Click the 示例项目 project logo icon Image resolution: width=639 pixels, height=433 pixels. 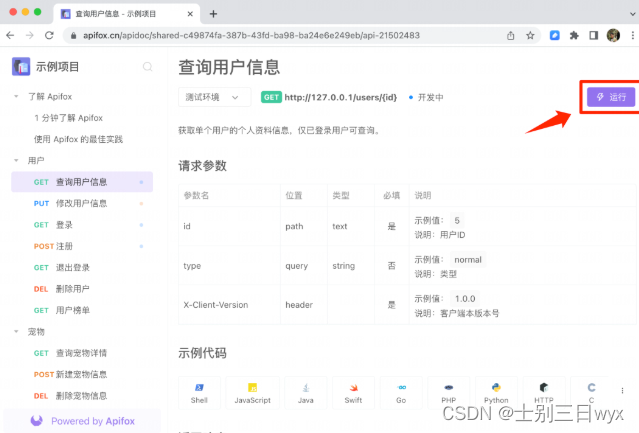click(21, 66)
